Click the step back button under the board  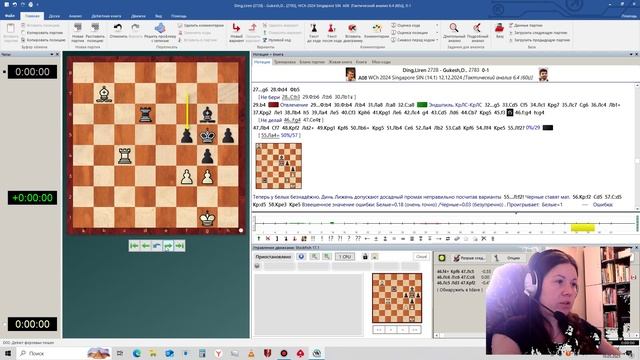pos(145,245)
